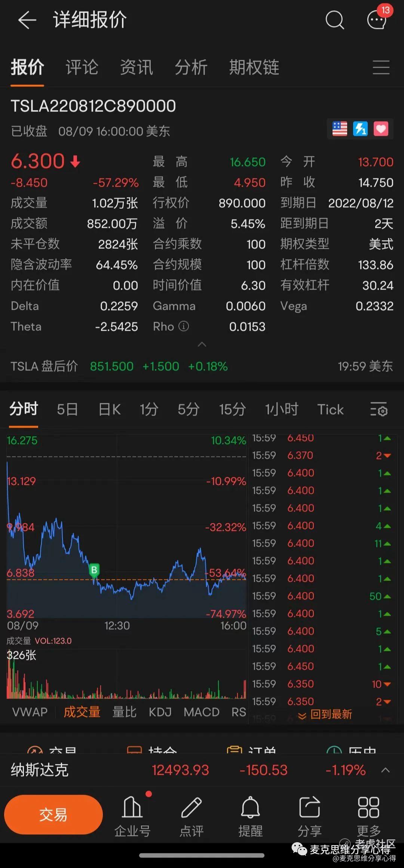Tap tick row priced 6.370
Viewport: 404px width, 868px height.
click(322, 455)
